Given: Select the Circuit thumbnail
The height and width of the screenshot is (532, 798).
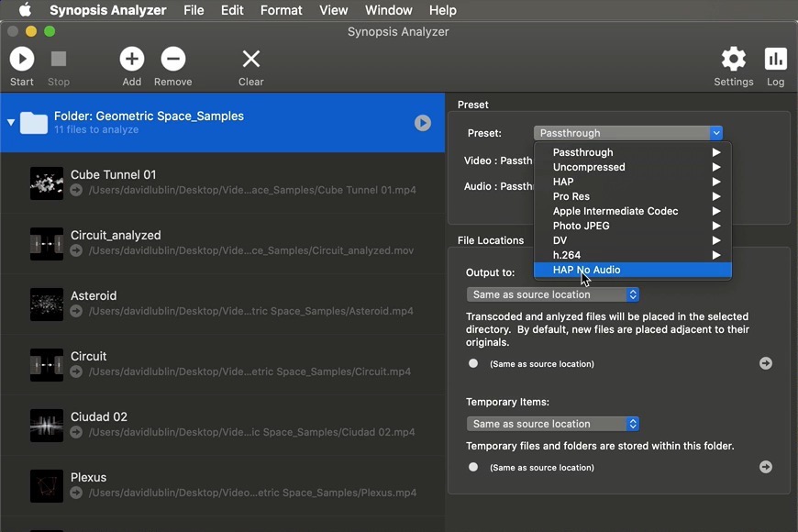Looking at the screenshot, I should coord(47,365).
